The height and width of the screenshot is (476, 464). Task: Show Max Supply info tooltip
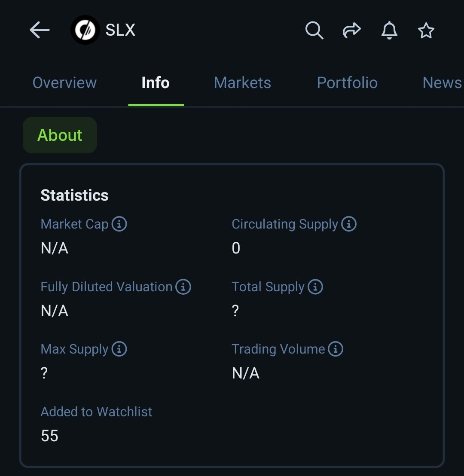coord(119,349)
